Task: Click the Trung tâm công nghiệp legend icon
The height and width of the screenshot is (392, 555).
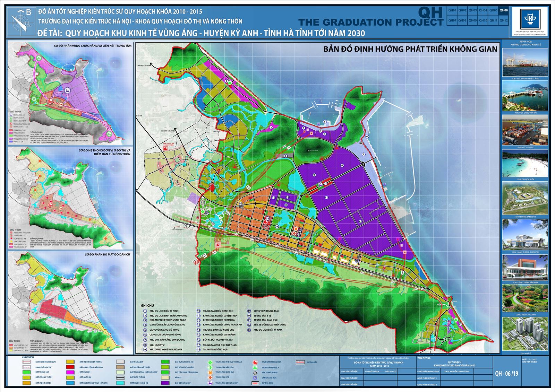Action: point(210,383)
